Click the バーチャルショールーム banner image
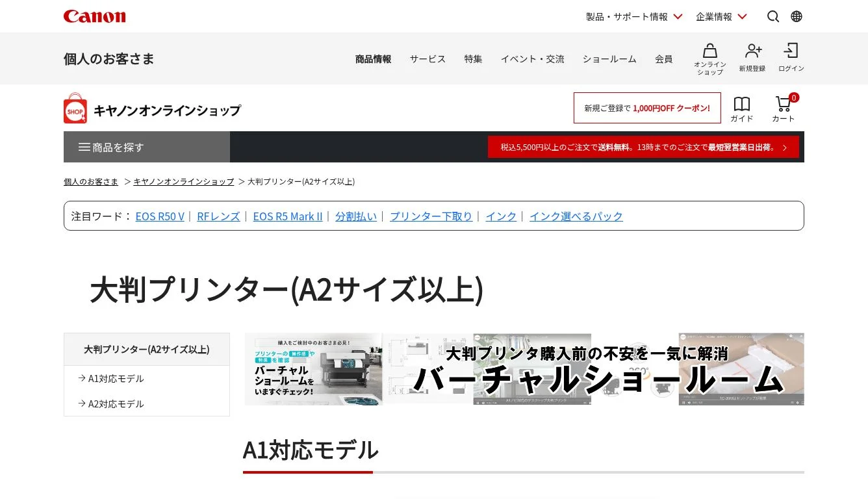868x499 pixels. pos(524,369)
